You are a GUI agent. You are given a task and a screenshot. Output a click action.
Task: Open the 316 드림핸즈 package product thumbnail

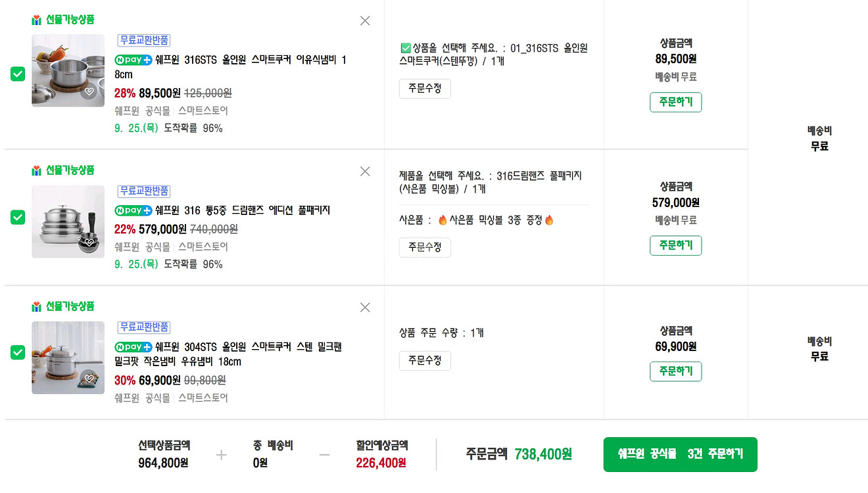point(68,222)
